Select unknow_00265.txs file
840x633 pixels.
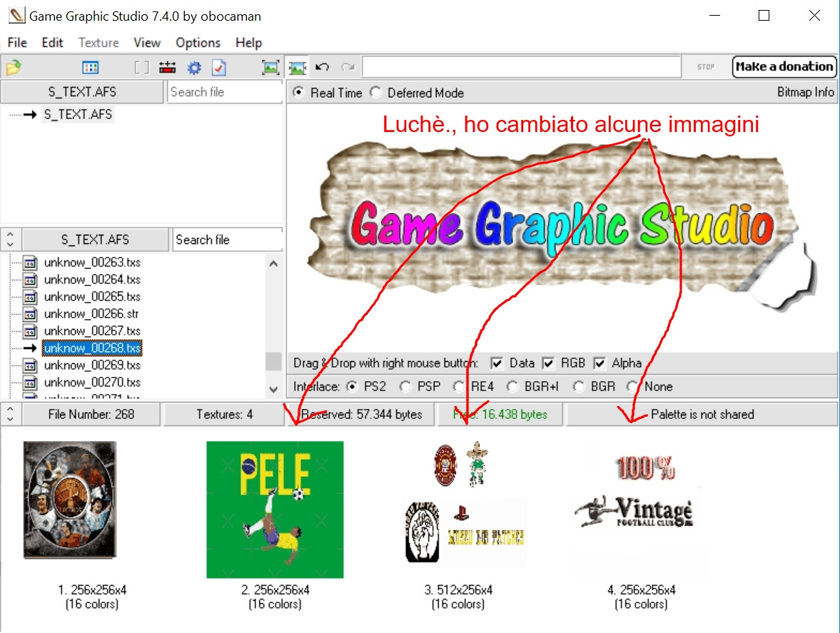click(x=92, y=296)
